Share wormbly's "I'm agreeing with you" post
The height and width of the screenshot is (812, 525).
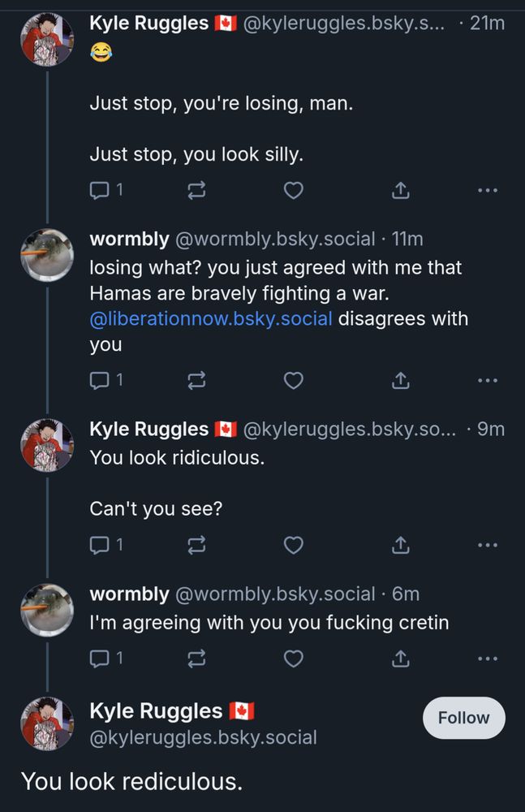(x=400, y=659)
